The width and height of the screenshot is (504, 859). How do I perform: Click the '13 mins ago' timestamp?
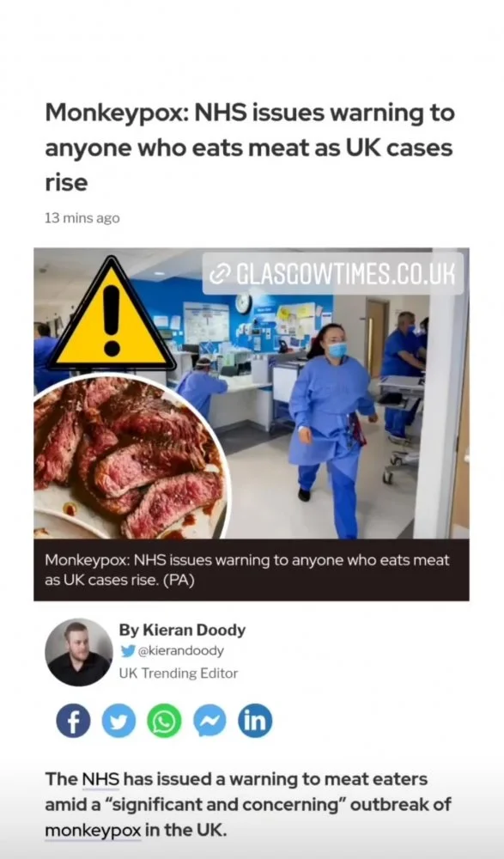click(82, 218)
